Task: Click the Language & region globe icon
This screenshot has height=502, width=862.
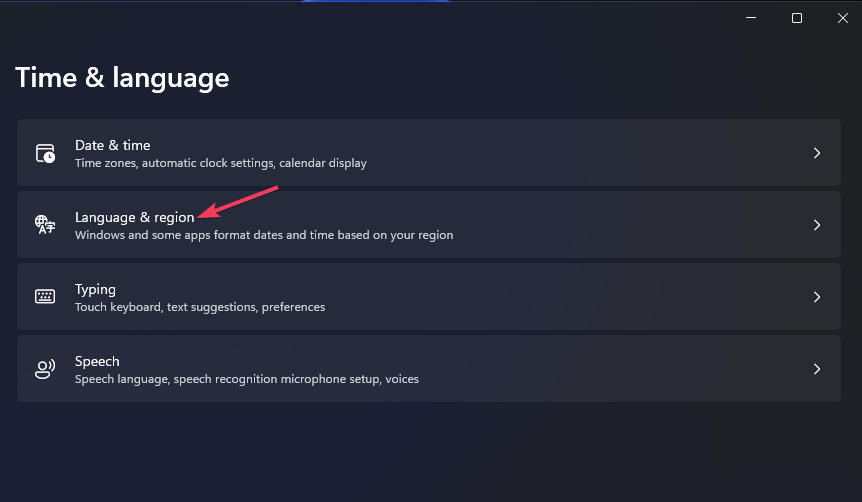Action: tap(45, 225)
